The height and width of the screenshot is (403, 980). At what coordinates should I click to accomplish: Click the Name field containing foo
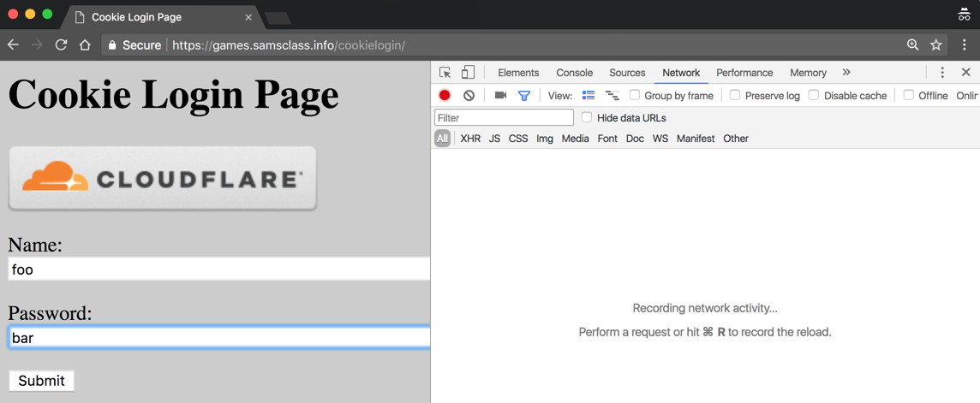point(218,270)
